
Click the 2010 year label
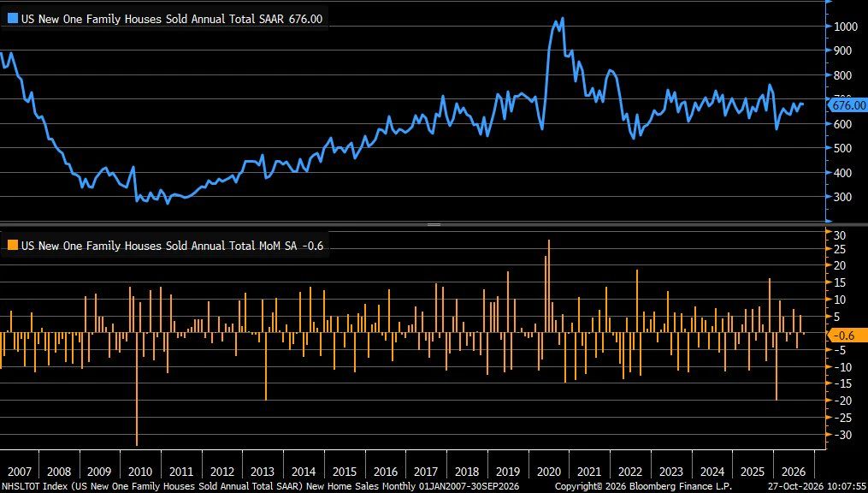pyautogui.click(x=140, y=472)
